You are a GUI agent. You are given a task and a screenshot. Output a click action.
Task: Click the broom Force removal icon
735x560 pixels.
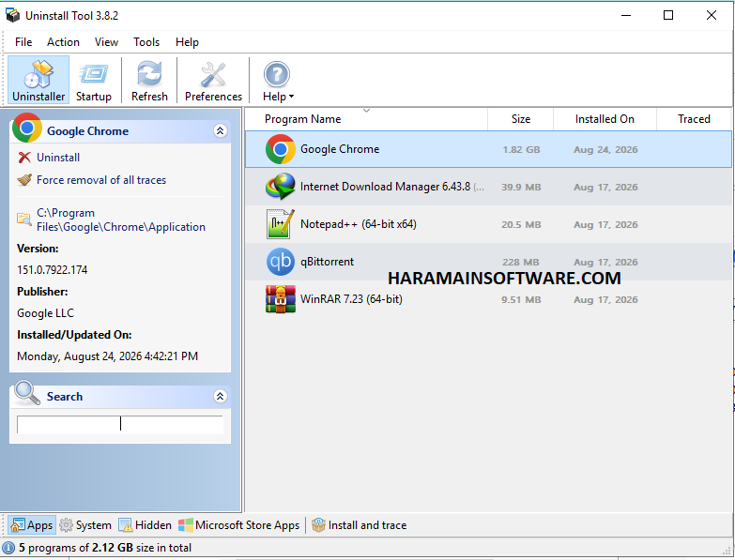24,180
